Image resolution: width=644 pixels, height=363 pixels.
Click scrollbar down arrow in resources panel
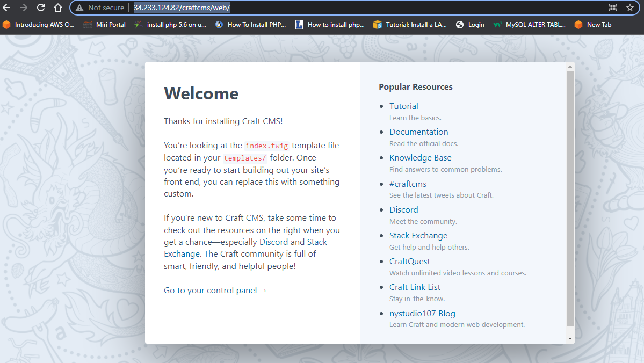(x=570, y=339)
